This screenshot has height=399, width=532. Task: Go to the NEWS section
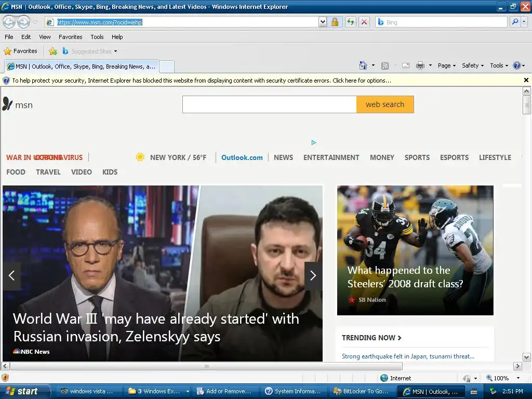point(284,157)
